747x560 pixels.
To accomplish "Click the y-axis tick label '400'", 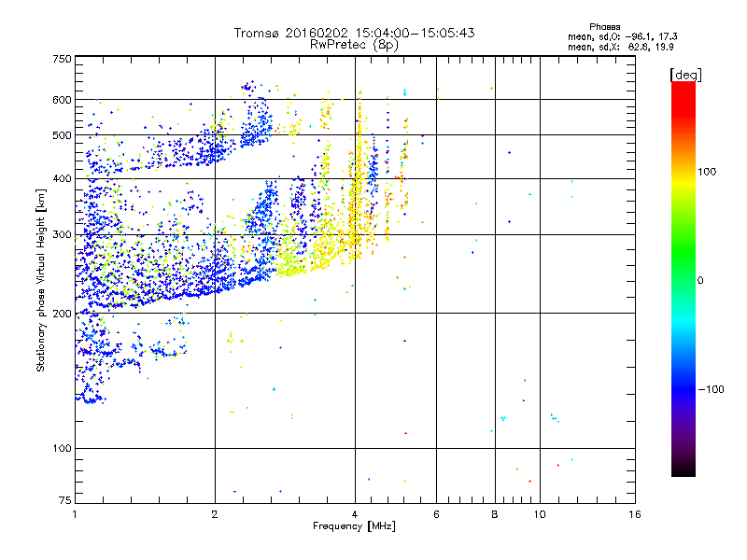I will click(x=62, y=179).
